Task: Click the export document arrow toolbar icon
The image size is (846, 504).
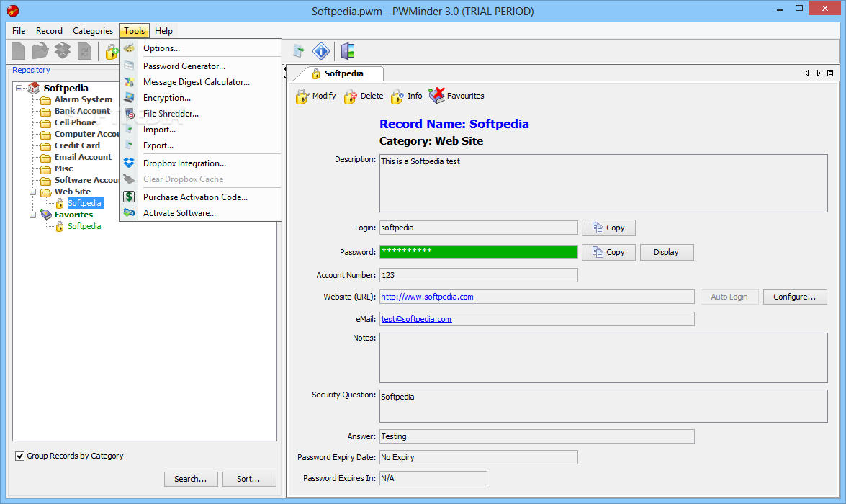Action: (298, 51)
